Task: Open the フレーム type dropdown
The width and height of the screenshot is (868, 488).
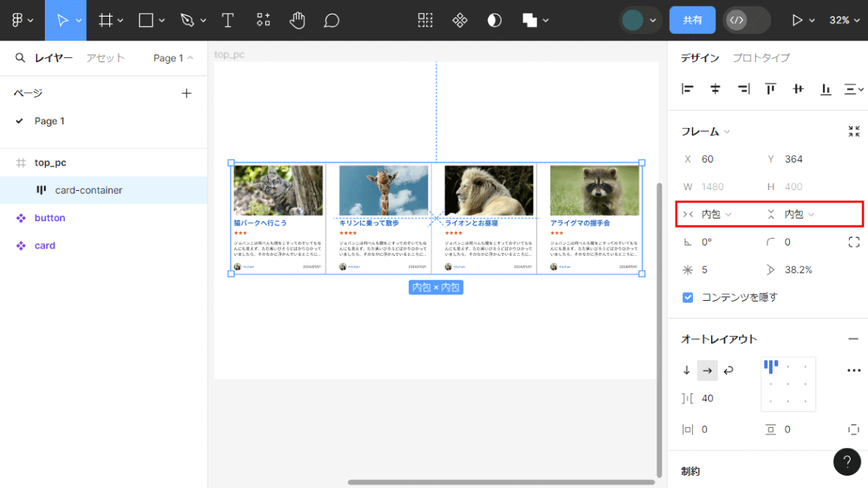Action: coord(705,132)
